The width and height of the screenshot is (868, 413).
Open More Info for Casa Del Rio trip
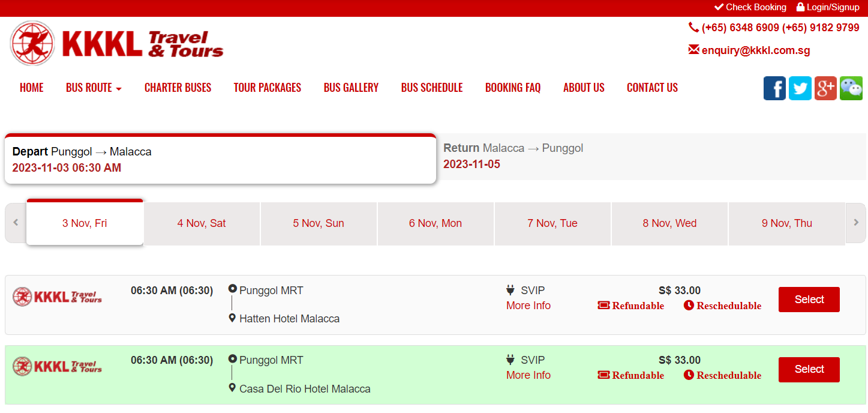(x=527, y=375)
